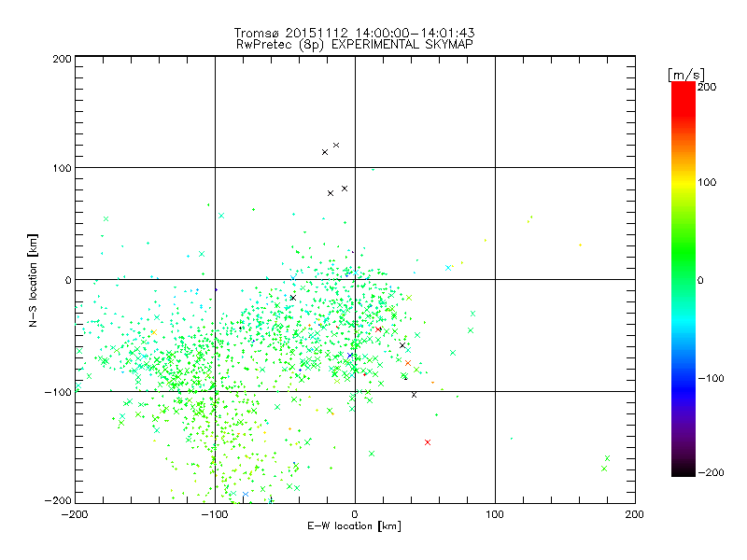This screenshot has height=560, width=747.
Task: Click the 'E-W location [km]' axis label
Action: click(x=354, y=526)
